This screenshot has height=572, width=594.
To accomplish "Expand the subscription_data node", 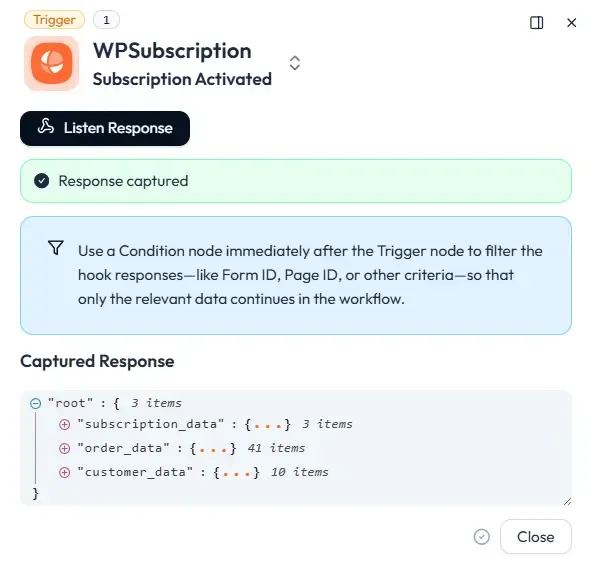I will [x=64, y=424].
